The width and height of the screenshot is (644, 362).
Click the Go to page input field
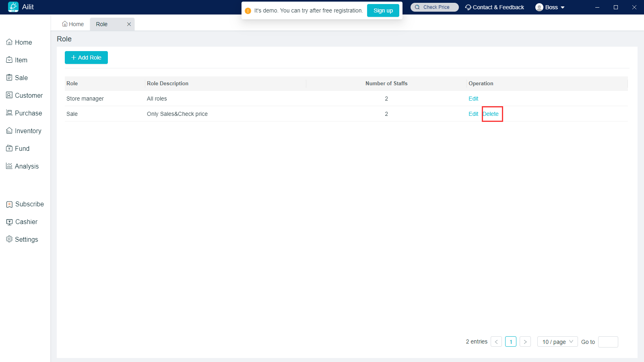pos(608,341)
